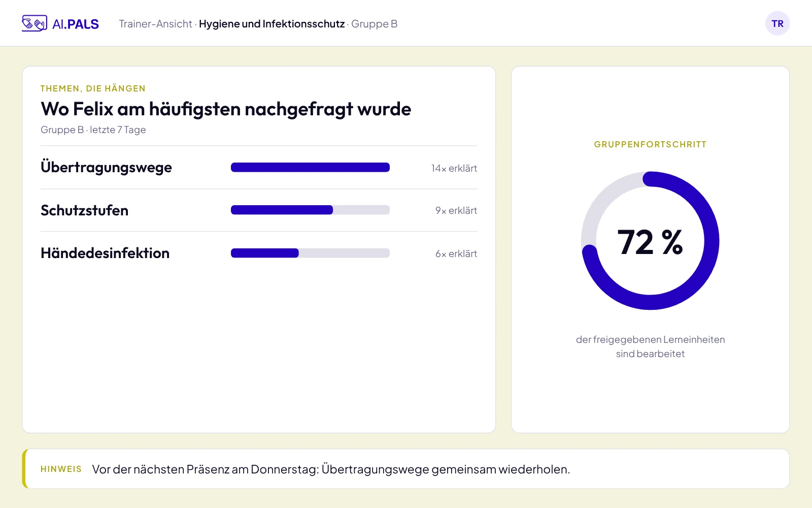This screenshot has height=508, width=812.
Task: Click "der freigegebenen Lerneinheiten sind bearbeitet" caption
Action: (x=650, y=346)
